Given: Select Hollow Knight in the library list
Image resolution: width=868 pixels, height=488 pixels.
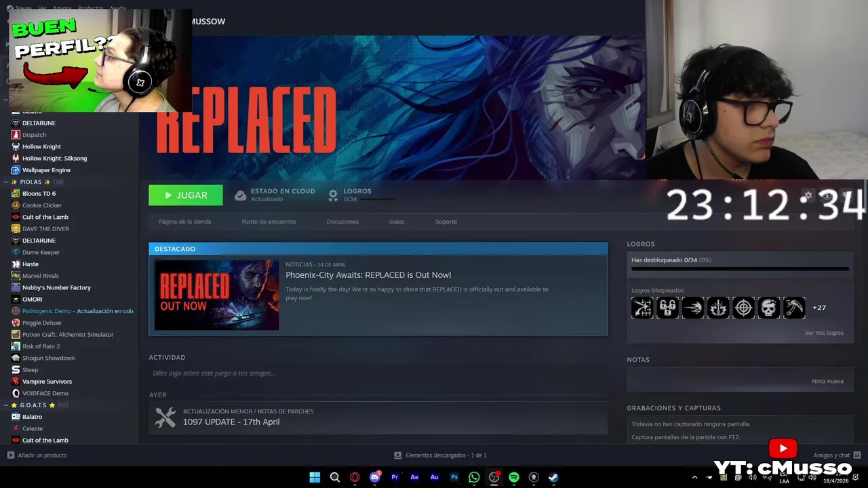Looking at the screenshot, I should coord(42,146).
